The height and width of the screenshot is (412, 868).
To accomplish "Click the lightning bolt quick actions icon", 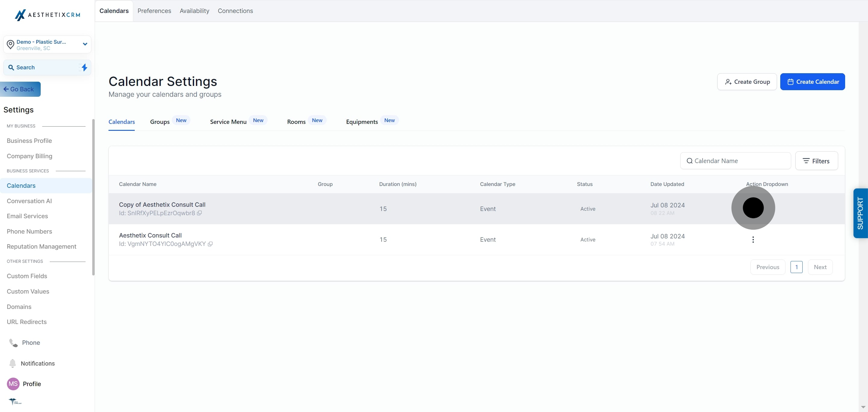I will tap(84, 68).
